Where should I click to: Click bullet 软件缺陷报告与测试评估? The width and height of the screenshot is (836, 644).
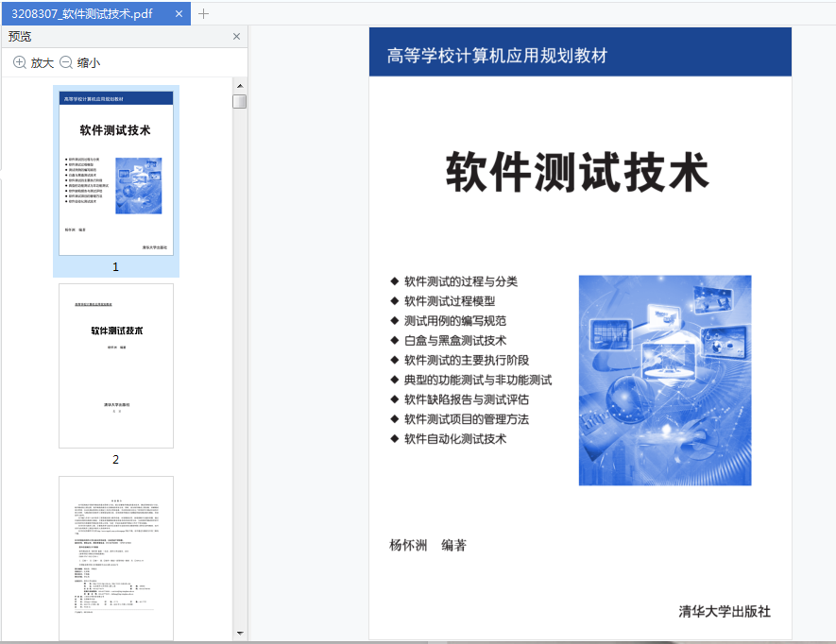point(467,399)
